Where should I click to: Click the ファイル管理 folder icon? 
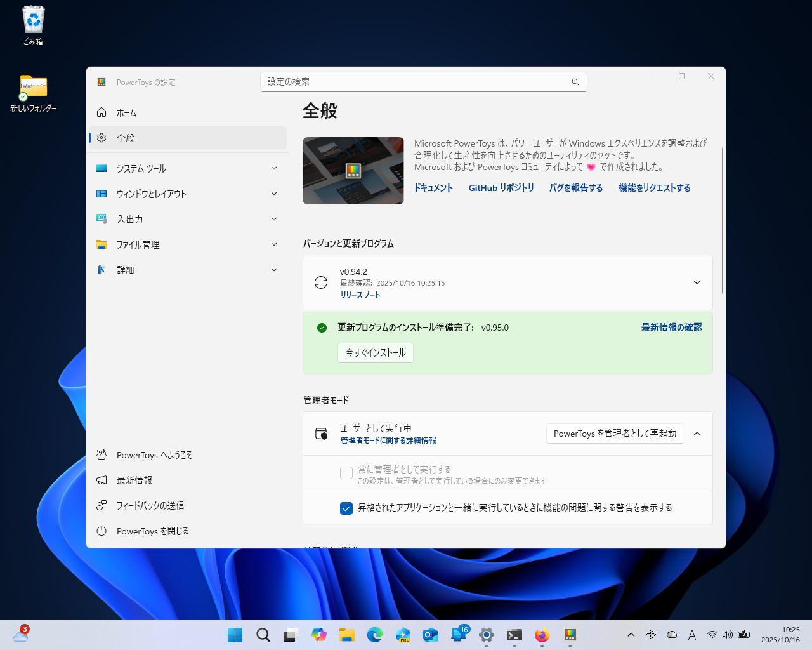101,244
